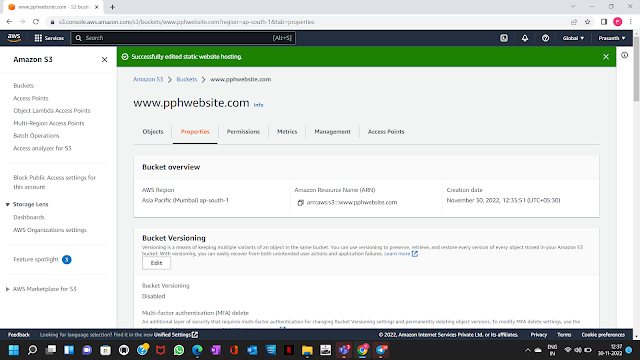Go back in browser history

click(9, 22)
